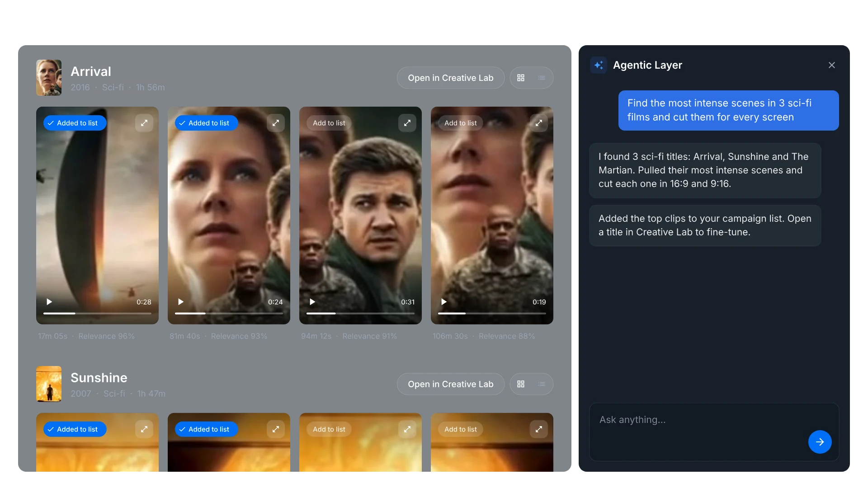This screenshot has height=488, width=868.
Task: Click the Arrival movie poster thumbnail
Action: [49, 78]
